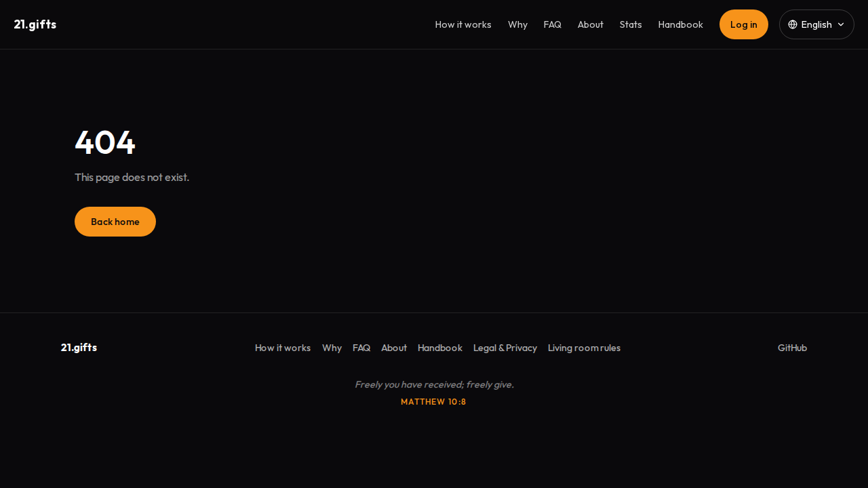This screenshot has height=488, width=868.
Task: Select Why in the top navigation
Action: 517,24
